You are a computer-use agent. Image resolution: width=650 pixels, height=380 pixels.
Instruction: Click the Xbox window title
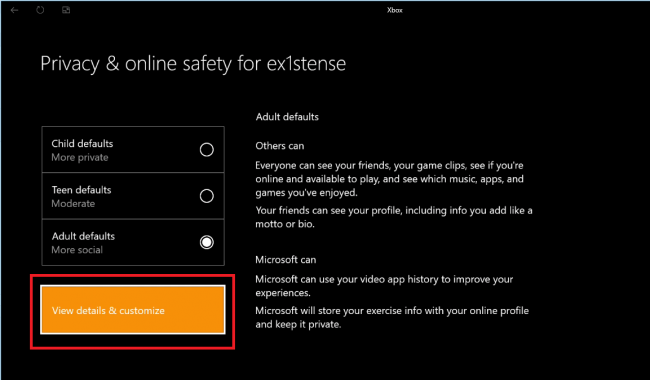pos(395,10)
